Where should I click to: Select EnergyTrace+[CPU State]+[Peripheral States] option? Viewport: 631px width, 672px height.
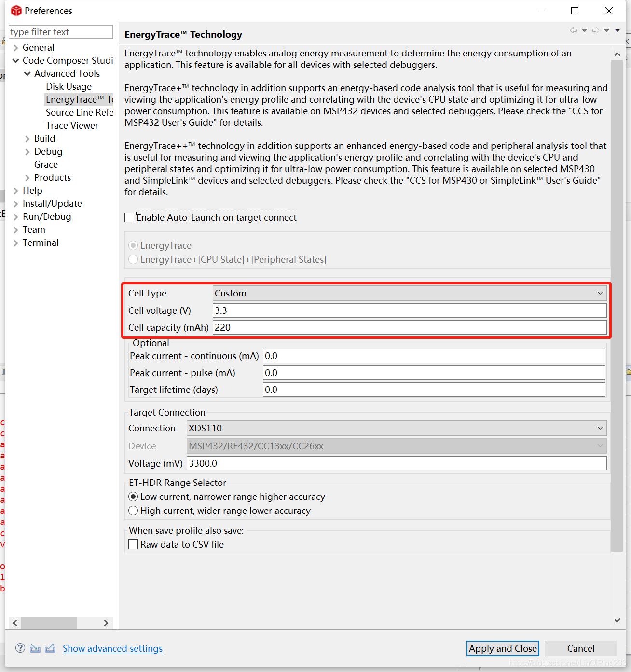133,259
